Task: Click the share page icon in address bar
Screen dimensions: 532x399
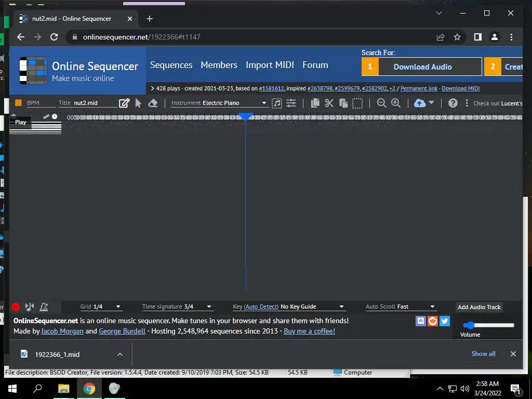Action: tap(441, 37)
